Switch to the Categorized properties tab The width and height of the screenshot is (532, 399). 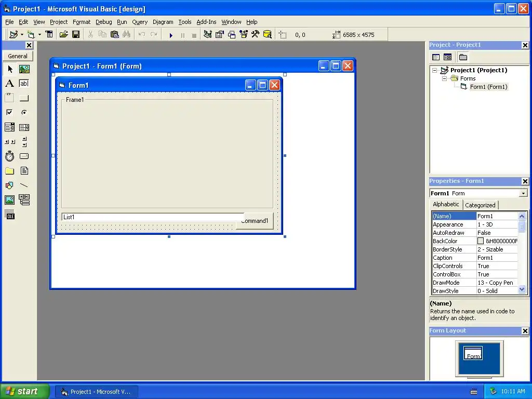click(x=480, y=205)
